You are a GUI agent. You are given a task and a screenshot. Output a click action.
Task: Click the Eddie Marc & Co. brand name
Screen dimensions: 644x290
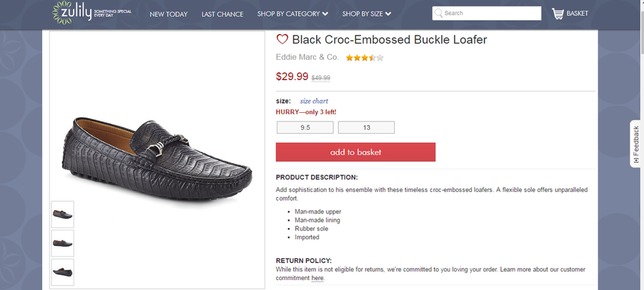coord(308,57)
